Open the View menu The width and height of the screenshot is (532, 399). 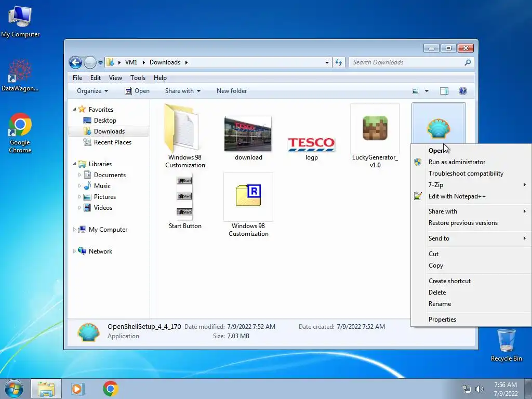pyautogui.click(x=115, y=78)
